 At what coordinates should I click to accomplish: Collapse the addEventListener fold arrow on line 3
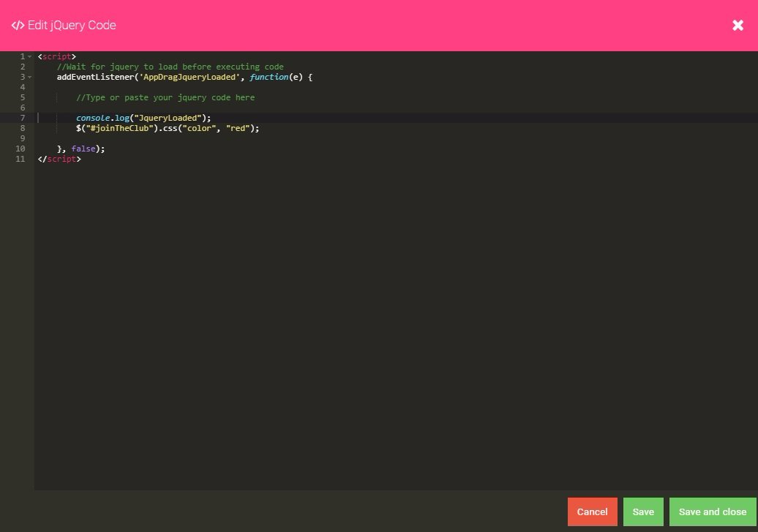point(29,77)
